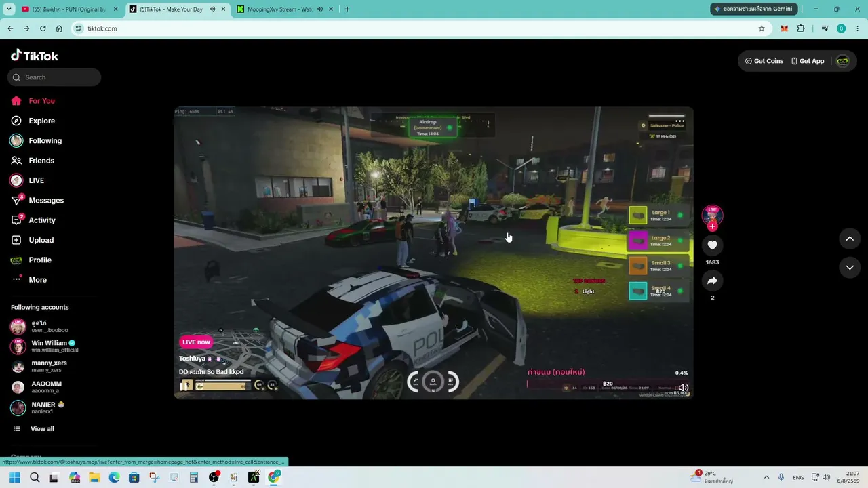Screen dimensions: 868x488
Task: Open the Friends page
Action: (x=33, y=161)
